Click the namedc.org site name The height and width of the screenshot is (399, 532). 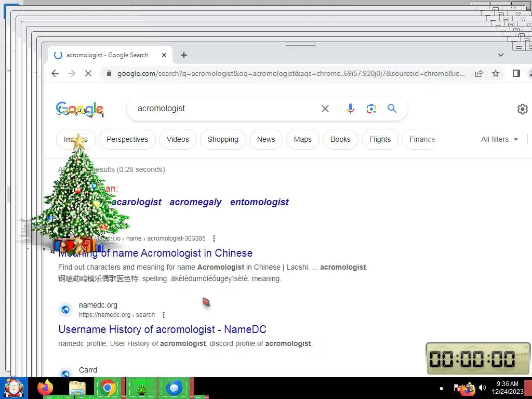[x=98, y=305]
